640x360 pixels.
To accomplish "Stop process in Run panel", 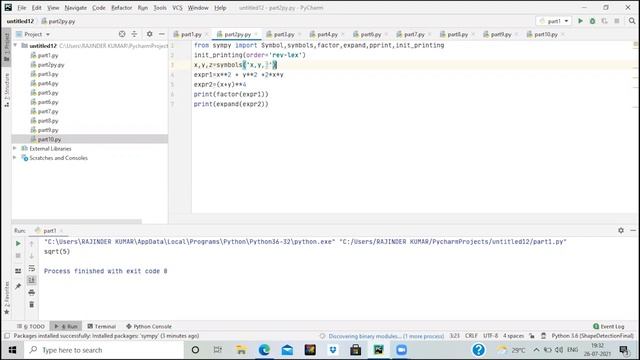I will pos(18,256).
